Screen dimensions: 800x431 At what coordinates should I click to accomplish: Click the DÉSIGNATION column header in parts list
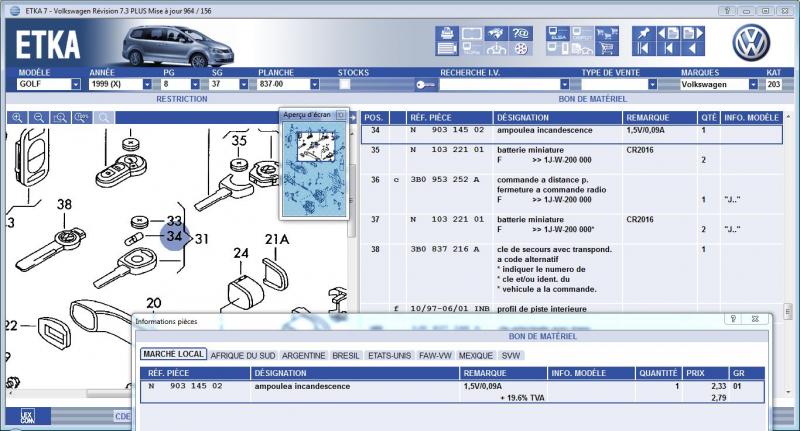(557, 118)
